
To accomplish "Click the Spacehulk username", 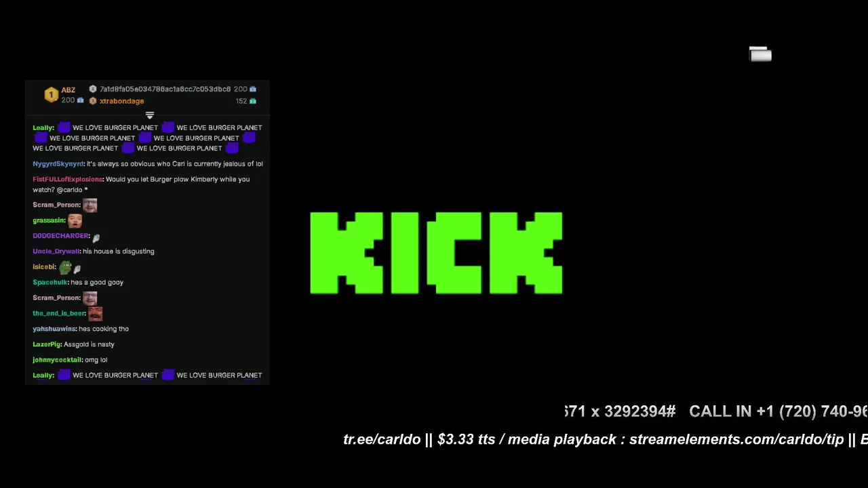I will (50, 283).
